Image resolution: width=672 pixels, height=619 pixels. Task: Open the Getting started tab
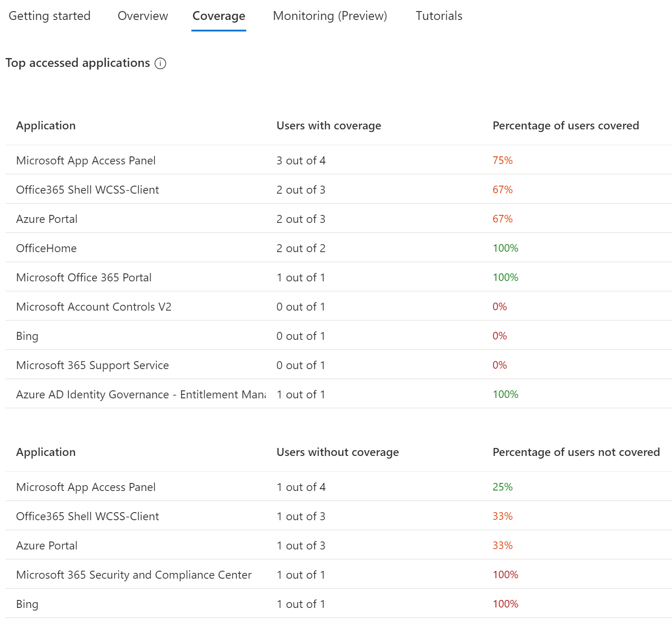click(50, 16)
